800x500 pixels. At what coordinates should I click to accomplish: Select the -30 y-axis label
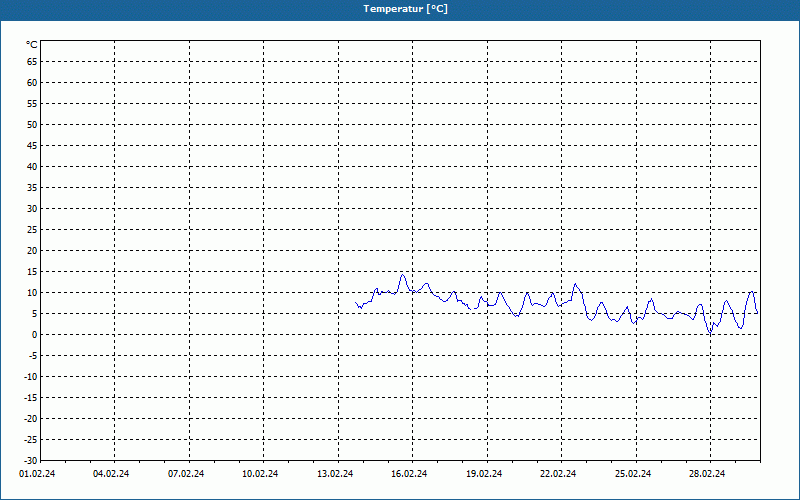coord(31,461)
